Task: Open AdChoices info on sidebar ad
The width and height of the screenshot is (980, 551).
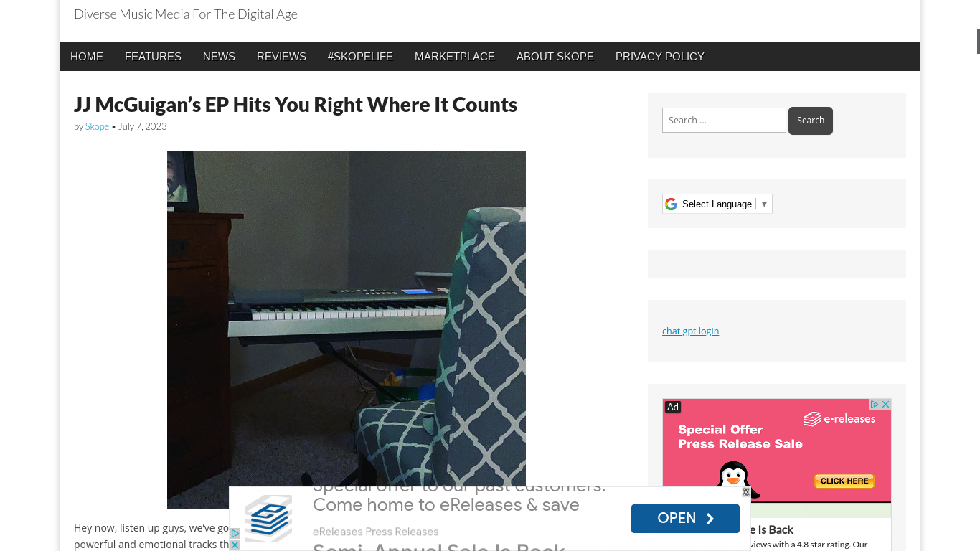Action: [x=875, y=405]
